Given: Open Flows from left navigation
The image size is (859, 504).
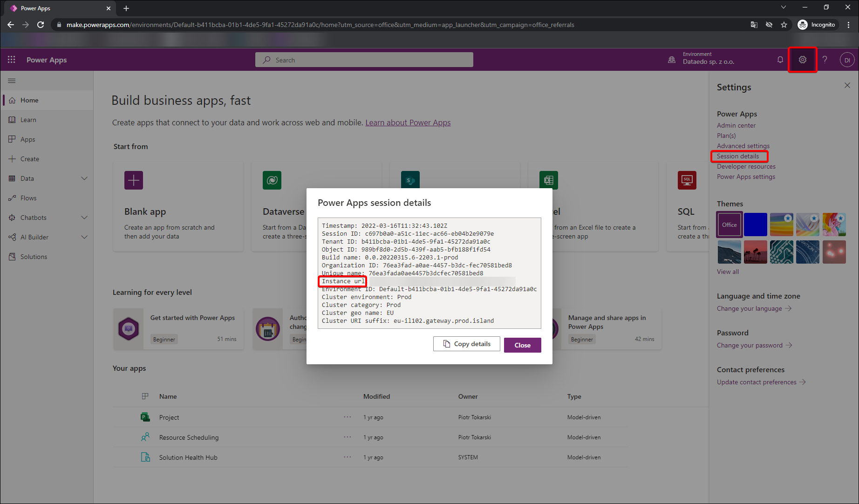Looking at the screenshot, I should point(28,198).
